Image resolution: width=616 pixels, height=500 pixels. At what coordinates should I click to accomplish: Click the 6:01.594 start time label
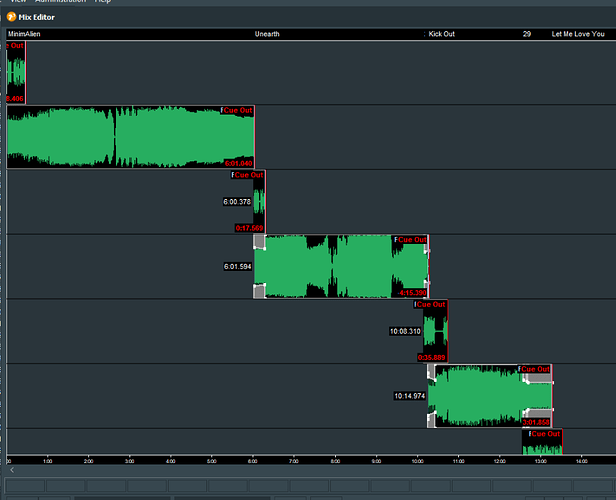(237, 267)
